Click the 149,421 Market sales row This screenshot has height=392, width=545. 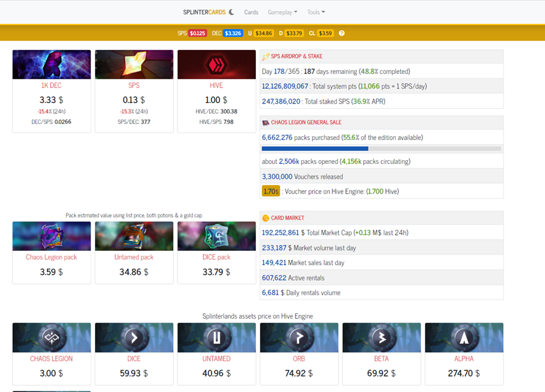(381, 263)
